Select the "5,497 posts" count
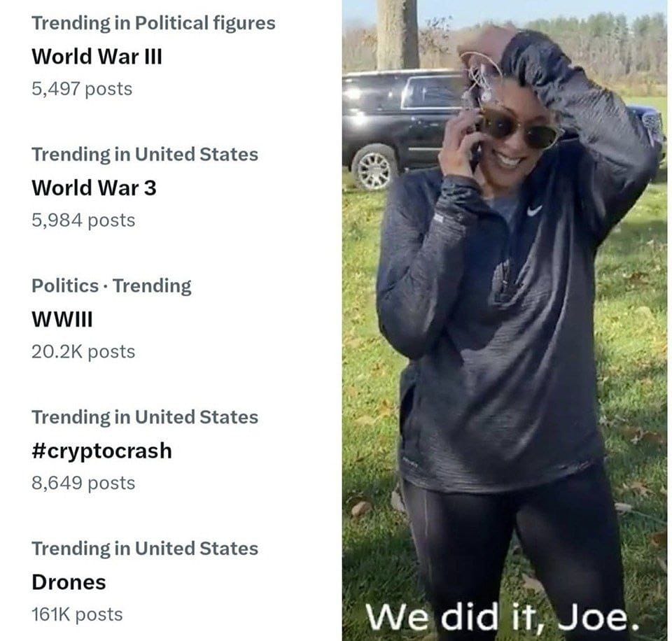Viewport: 672px width, 641px height. tap(82, 89)
